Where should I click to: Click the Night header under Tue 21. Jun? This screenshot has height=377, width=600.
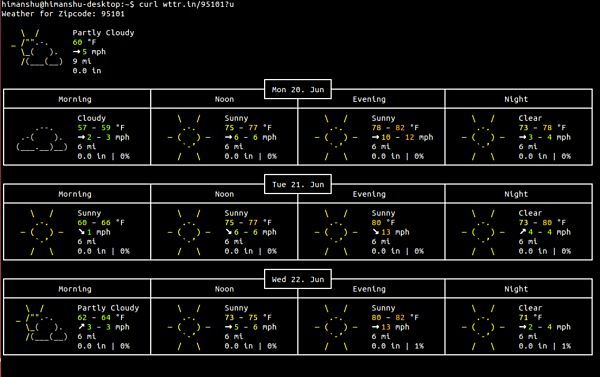[516, 194]
